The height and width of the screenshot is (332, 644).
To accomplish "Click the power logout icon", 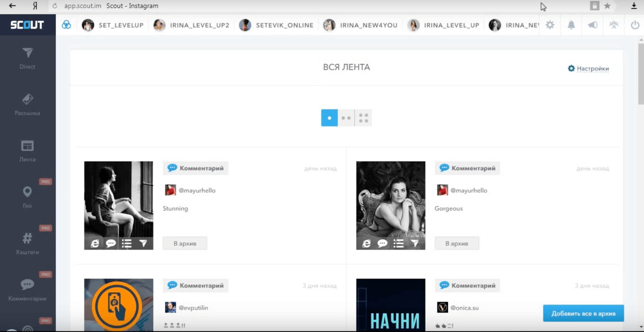I will 635,25.
